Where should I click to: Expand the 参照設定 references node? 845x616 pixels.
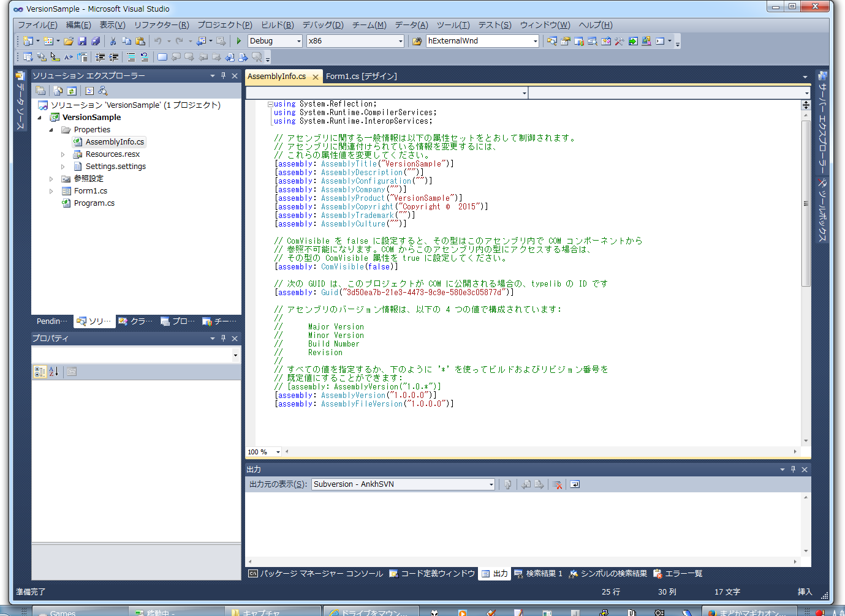pyautogui.click(x=51, y=179)
